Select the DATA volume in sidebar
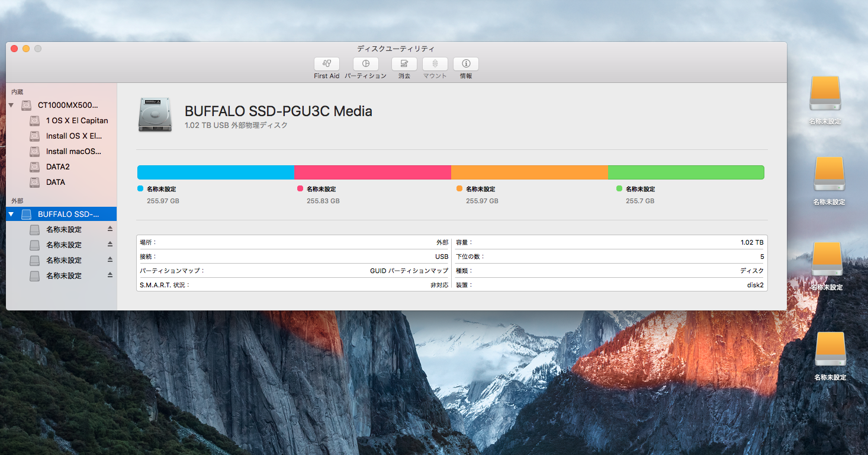Image resolution: width=868 pixels, height=455 pixels. pyautogui.click(x=56, y=182)
